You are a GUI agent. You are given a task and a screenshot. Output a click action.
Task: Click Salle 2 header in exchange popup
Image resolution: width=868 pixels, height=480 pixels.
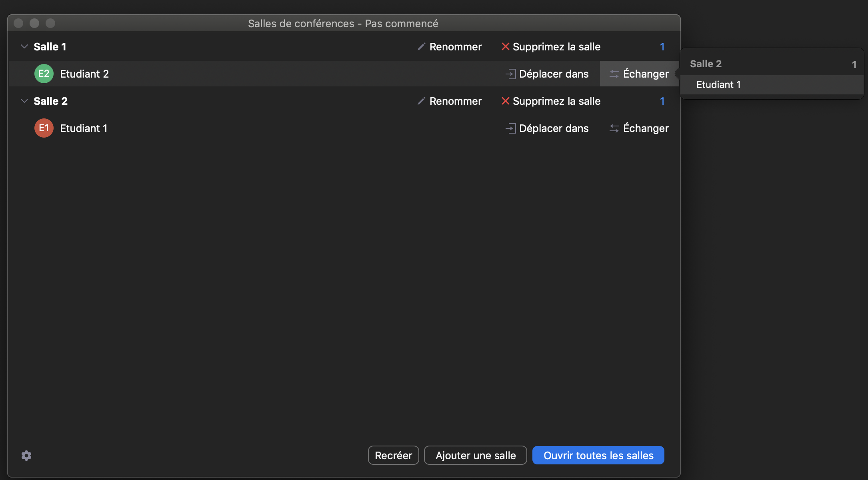[x=706, y=64]
